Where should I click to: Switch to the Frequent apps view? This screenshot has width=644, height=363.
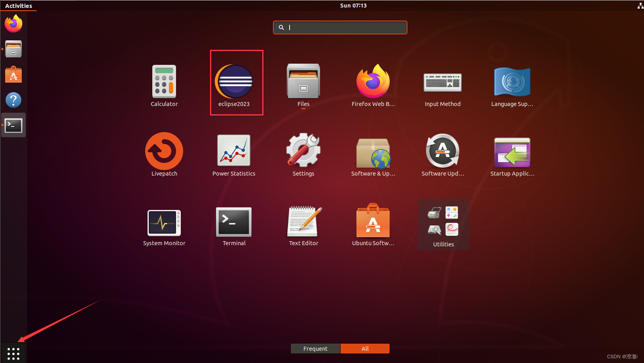click(x=315, y=348)
